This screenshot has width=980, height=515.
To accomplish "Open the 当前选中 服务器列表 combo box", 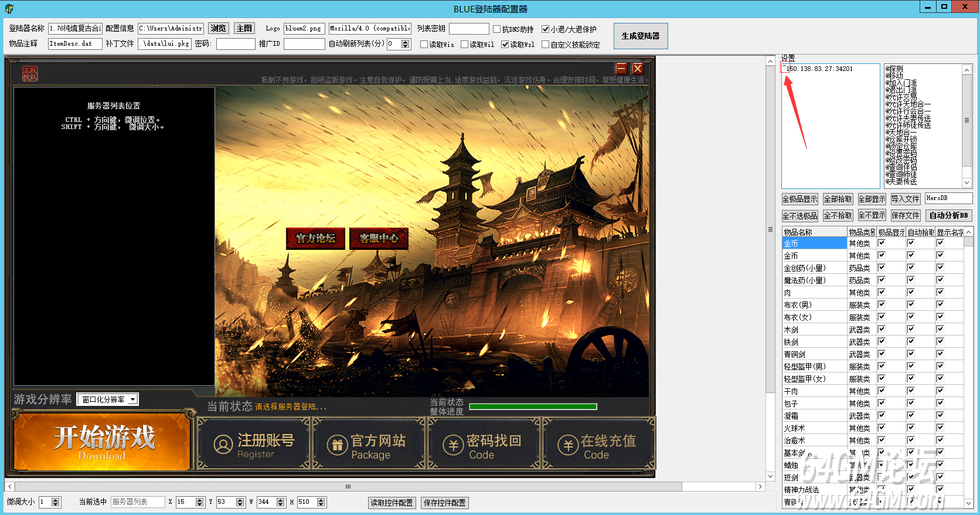I will pos(138,502).
